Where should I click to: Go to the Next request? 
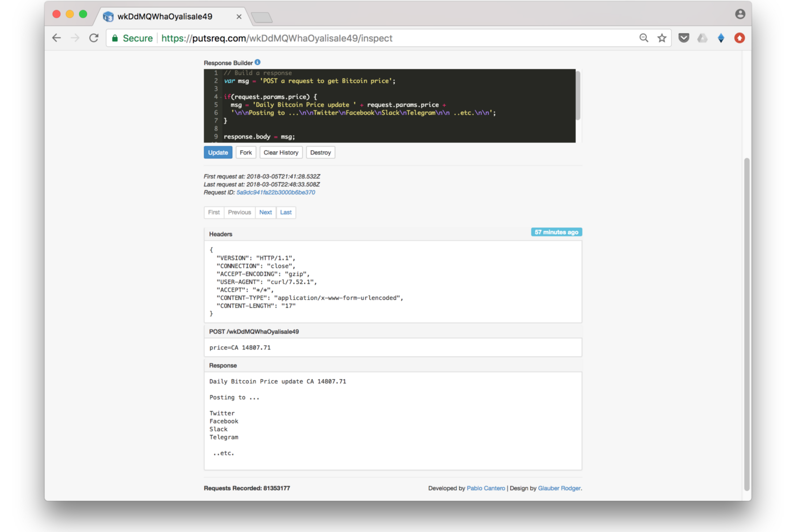point(265,212)
